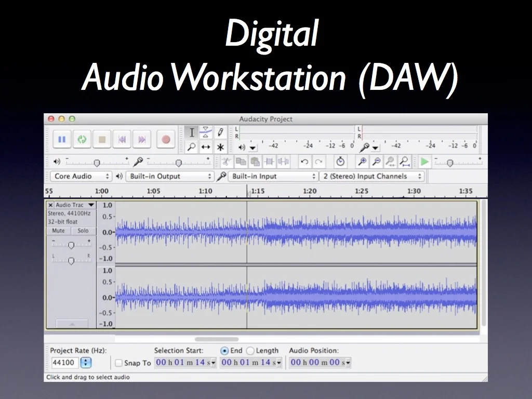
Task: Click the Zoom In magnifier icon
Action: pyautogui.click(x=362, y=162)
